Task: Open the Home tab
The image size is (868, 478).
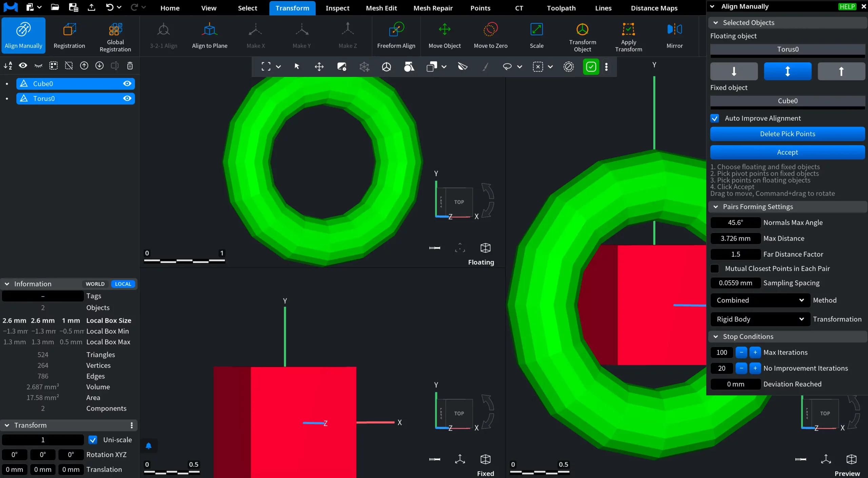Action: click(170, 8)
